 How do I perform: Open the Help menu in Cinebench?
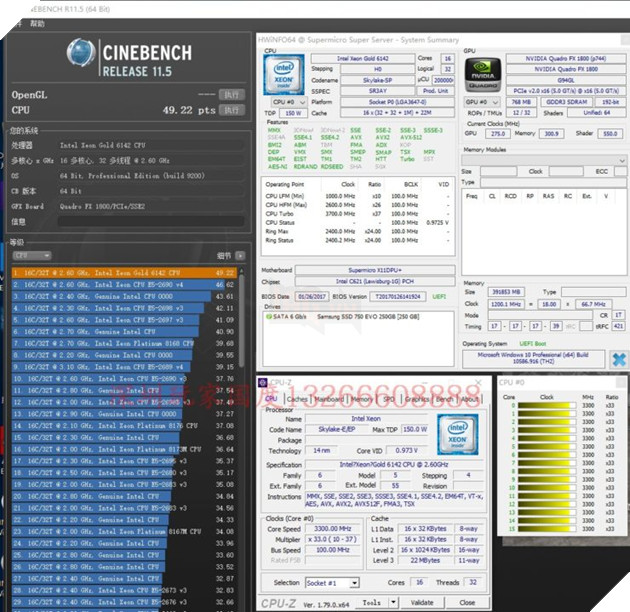[37, 24]
